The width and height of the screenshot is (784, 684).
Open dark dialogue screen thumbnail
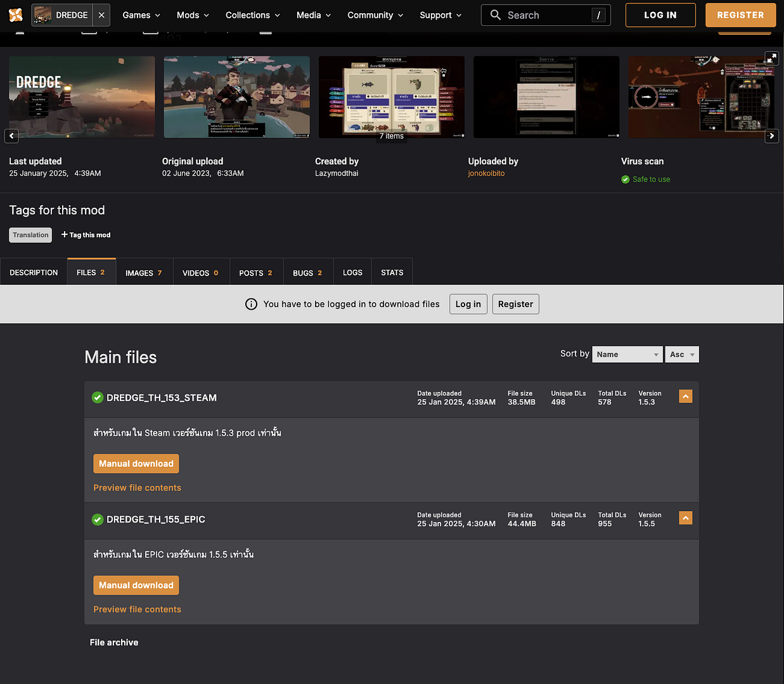[546, 97]
